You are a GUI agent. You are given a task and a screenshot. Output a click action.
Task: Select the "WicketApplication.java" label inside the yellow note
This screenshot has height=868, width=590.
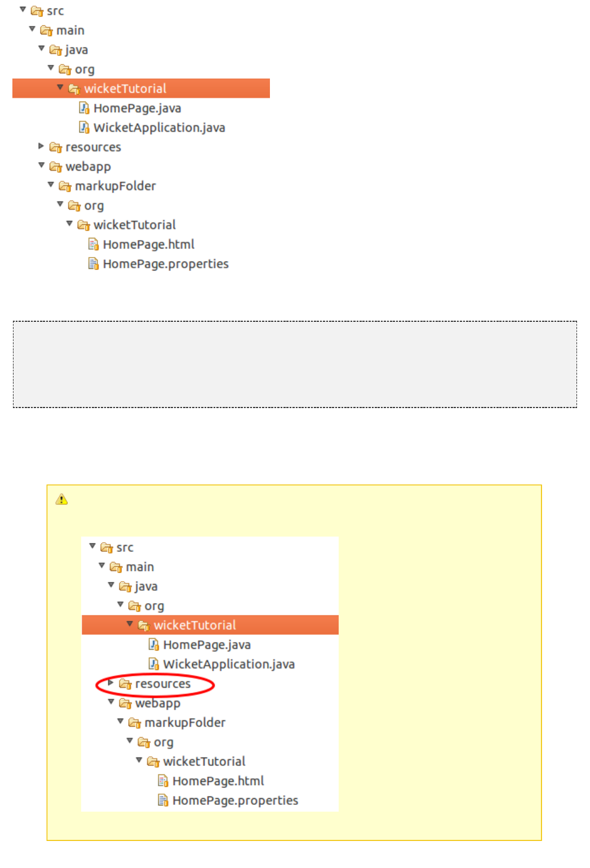coord(229,665)
